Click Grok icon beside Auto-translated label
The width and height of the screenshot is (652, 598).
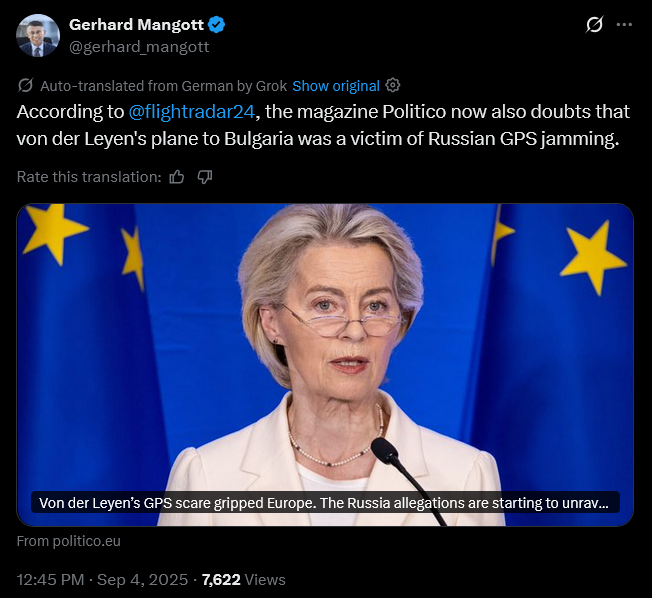[x=25, y=85]
